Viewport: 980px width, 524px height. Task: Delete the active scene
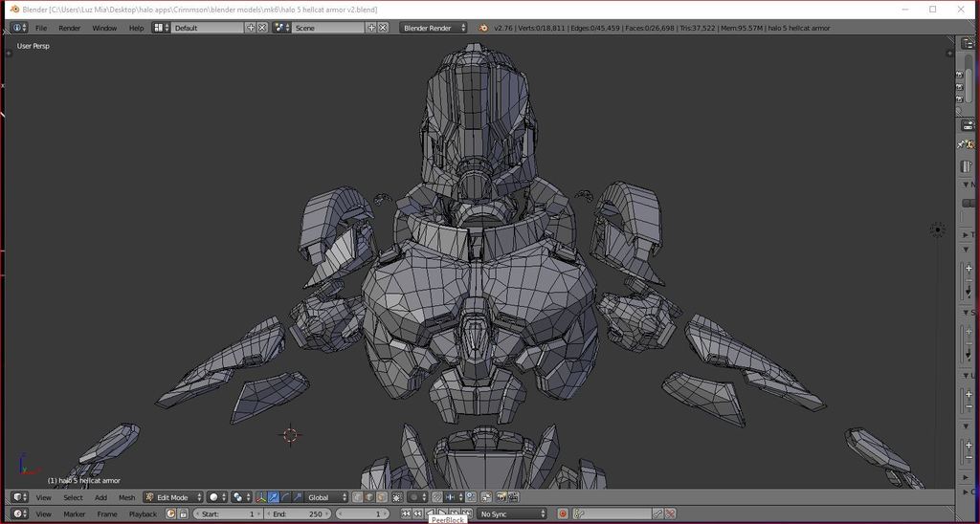pyautogui.click(x=383, y=28)
